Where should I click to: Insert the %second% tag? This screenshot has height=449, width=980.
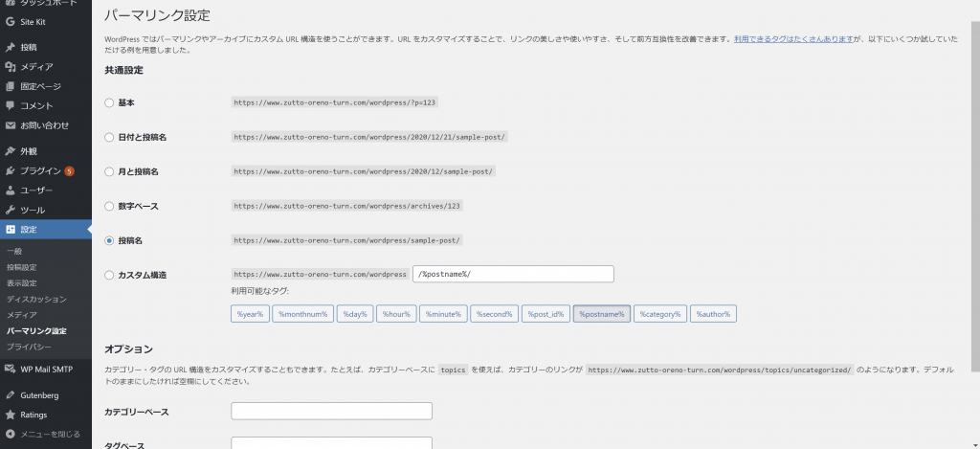click(x=495, y=313)
